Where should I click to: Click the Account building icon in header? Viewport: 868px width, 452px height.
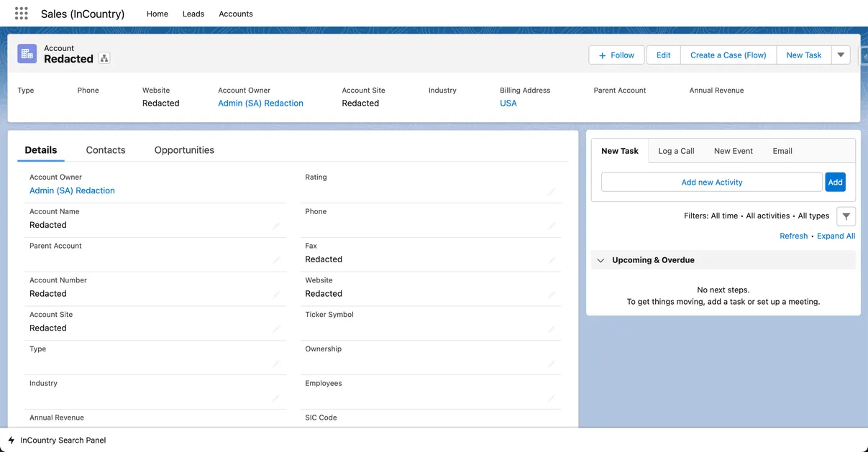point(27,54)
